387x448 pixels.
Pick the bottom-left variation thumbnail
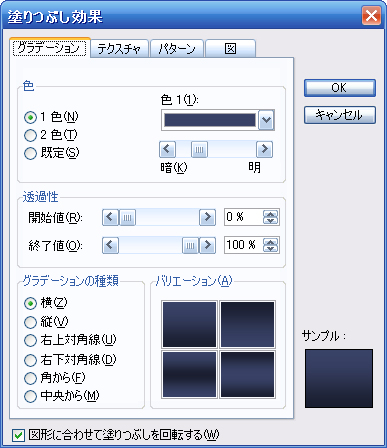pyautogui.click(x=189, y=374)
